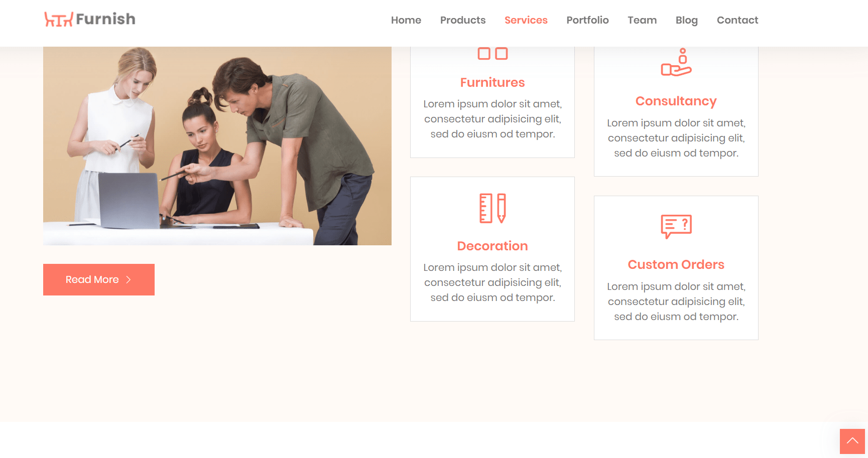Click the scroll-to-top arrow button
This screenshot has width=868, height=458.
tap(852, 441)
